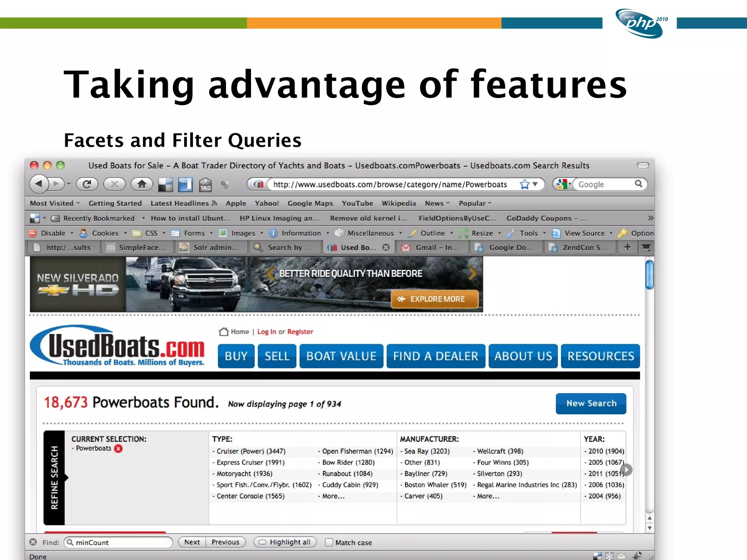This screenshot has width=747, height=560.
Task: Enable the Match case checkbox
Action: pos(329,542)
